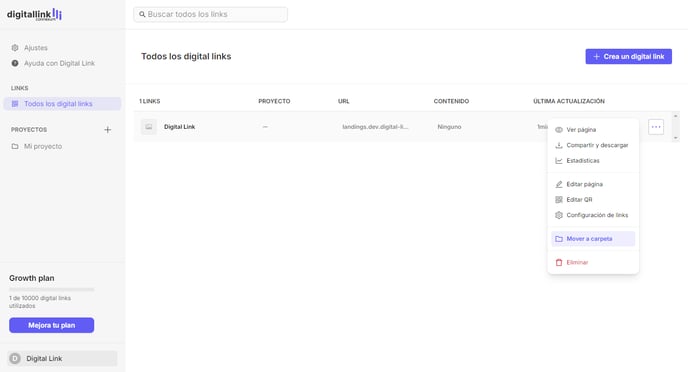Click the Digital Link row thumbnail
This screenshot has height=372, width=688.
coord(149,127)
